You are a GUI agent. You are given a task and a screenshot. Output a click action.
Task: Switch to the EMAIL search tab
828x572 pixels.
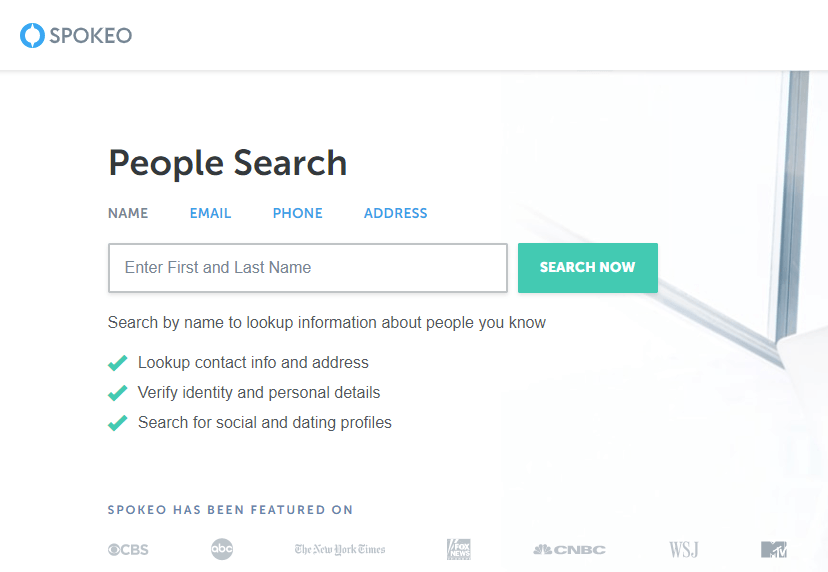[x=210, y=213]
